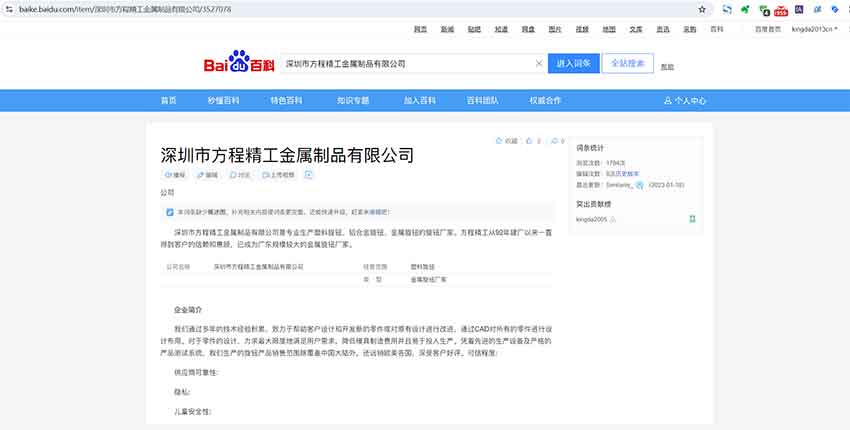Click the 编辑 edit entry button
Screen dimensions: 850x430
[x=207, y=175]
